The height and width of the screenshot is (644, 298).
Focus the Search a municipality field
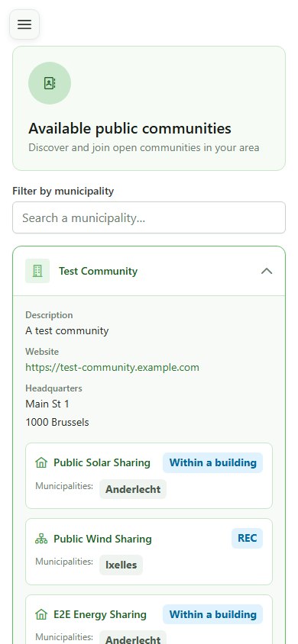tap(149, 217)
